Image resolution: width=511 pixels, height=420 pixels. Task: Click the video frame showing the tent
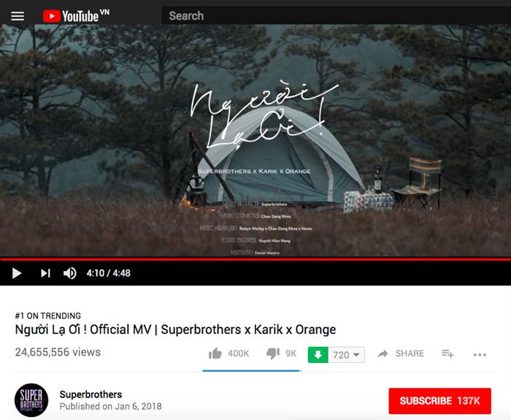coord(255,141)
